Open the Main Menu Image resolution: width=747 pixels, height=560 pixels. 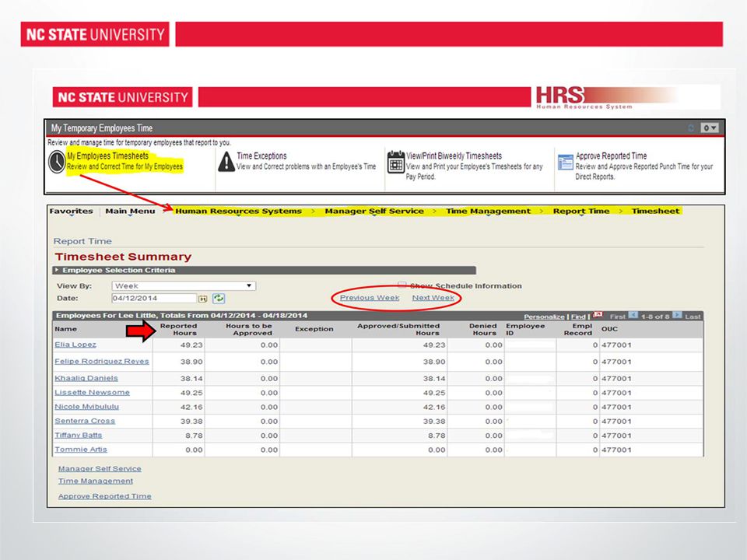coord(130,211)
